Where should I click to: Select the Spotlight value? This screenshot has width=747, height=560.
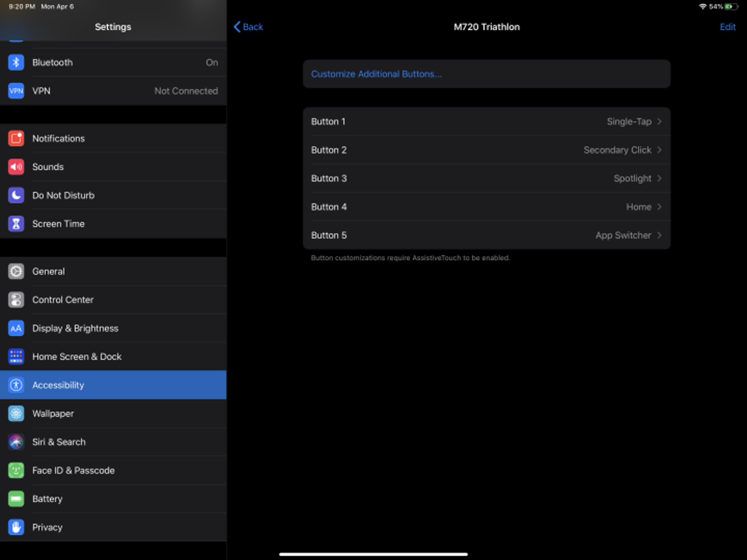632,178
